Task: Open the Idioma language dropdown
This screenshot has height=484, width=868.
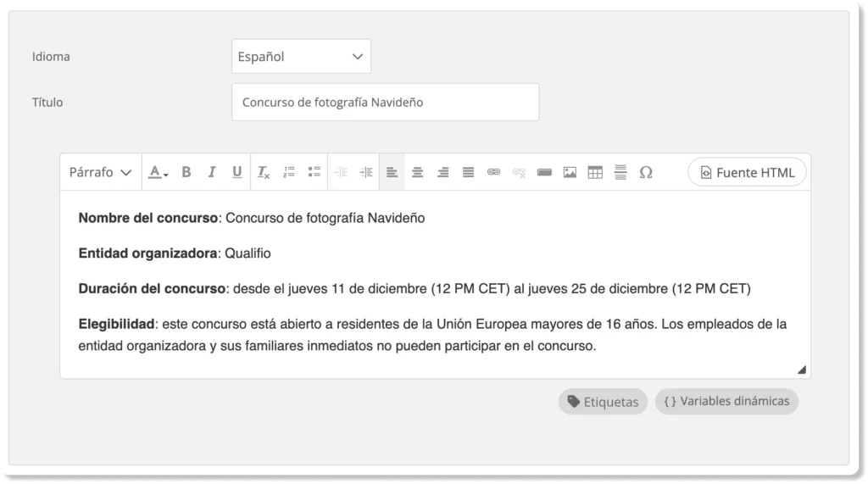Action: coord(301,57)
